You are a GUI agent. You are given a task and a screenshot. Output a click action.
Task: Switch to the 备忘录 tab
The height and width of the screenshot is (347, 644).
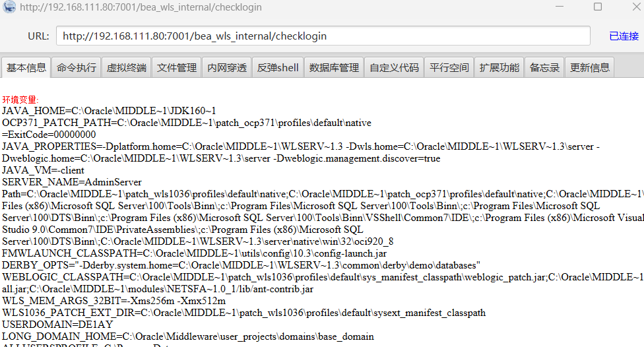[545, 67]
